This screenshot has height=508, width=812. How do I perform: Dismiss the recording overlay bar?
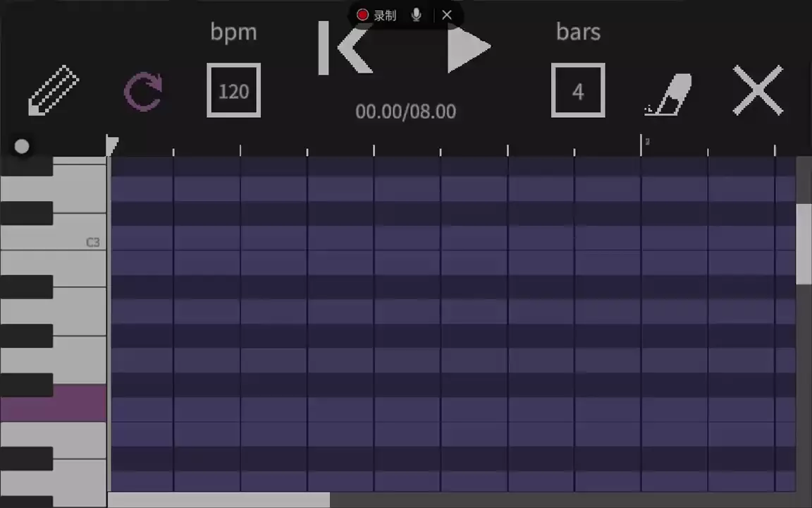447,15
